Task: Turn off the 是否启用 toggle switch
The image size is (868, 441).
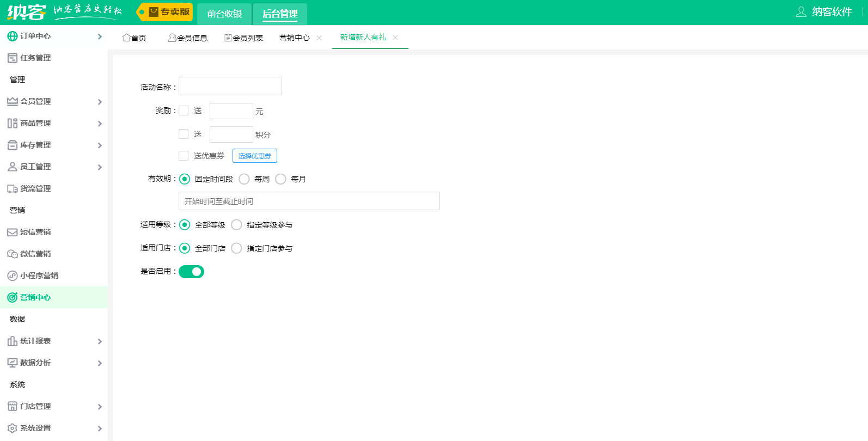Action: coord(191,272)
